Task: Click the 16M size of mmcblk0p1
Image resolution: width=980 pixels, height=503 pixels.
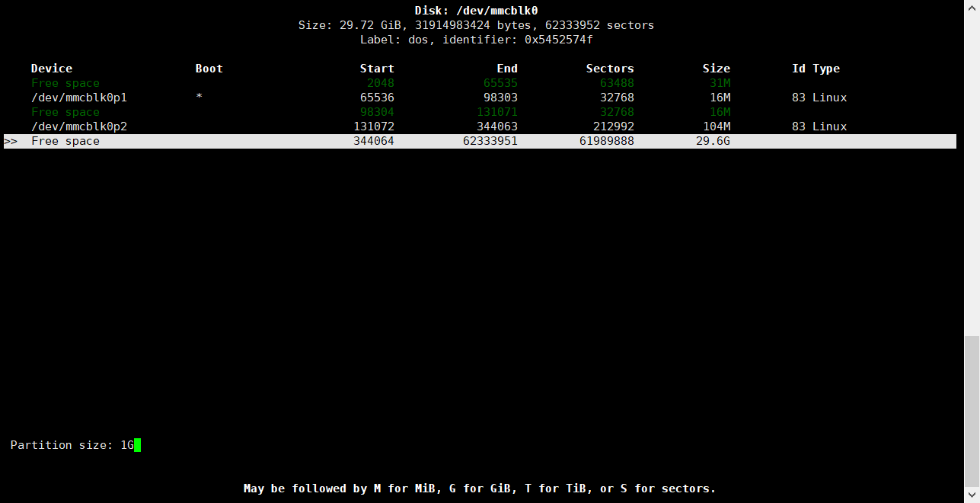Action: click(x=720, y=98)
